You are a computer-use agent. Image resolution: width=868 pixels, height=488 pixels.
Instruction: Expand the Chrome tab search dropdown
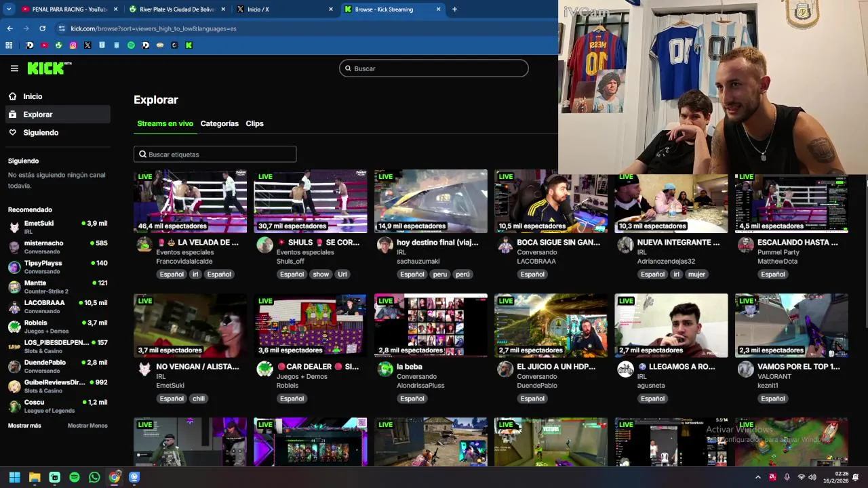(9, 9)
